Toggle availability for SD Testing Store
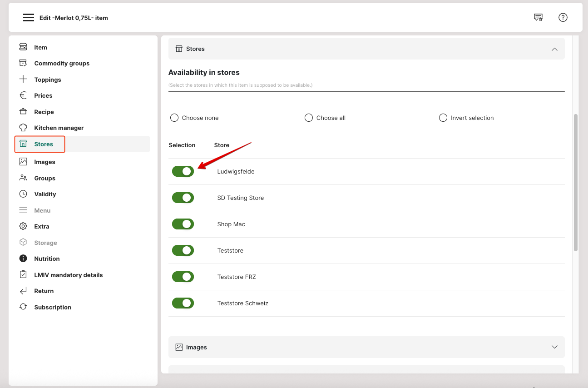 point(183,198)
